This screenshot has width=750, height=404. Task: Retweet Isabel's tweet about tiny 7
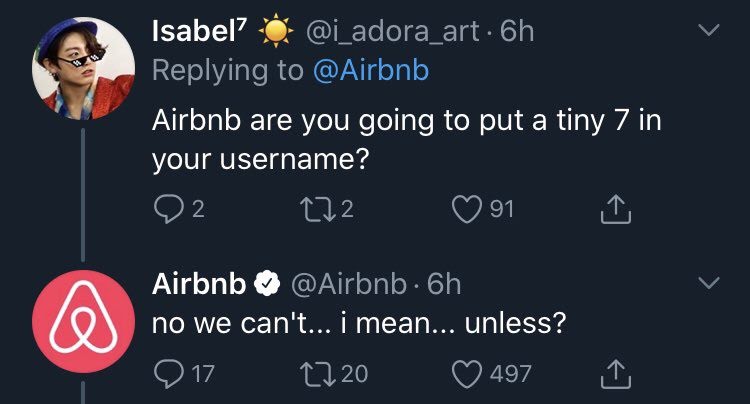pos(315,208)
